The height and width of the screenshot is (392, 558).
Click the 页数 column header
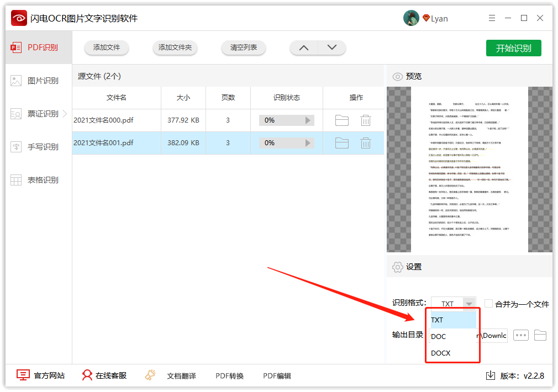228,98
